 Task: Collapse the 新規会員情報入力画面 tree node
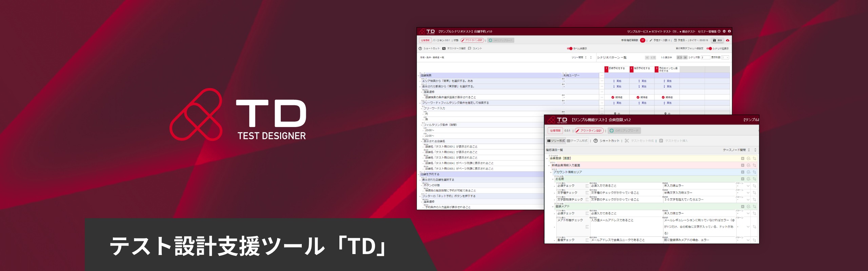[x=549, y=166]
